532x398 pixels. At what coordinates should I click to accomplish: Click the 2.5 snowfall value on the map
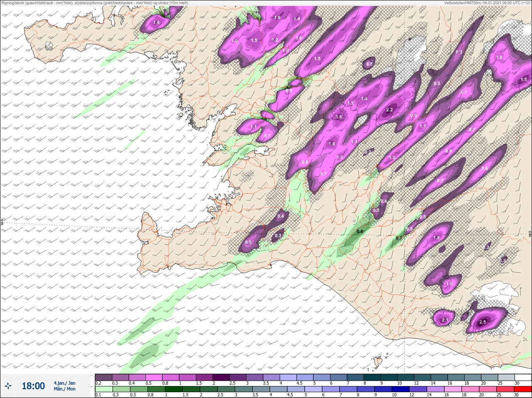coord(483,322)
